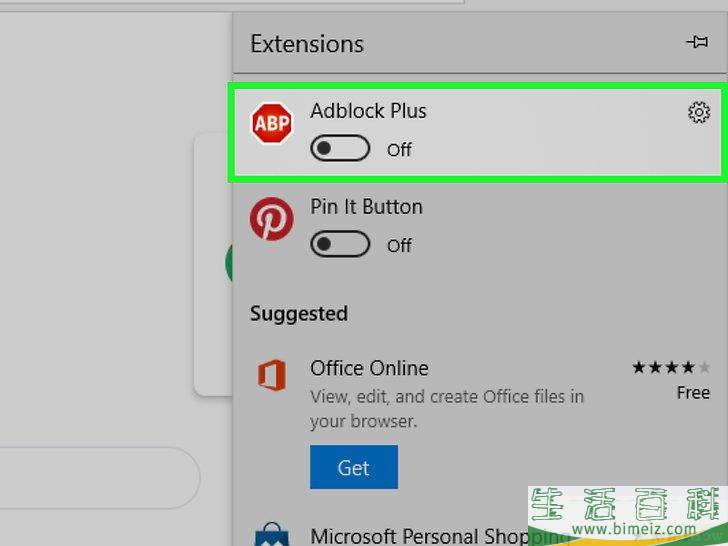The image size is (728, 546).
Task: Select the Adblock Plus name text
Action: [x=368, y=111]
